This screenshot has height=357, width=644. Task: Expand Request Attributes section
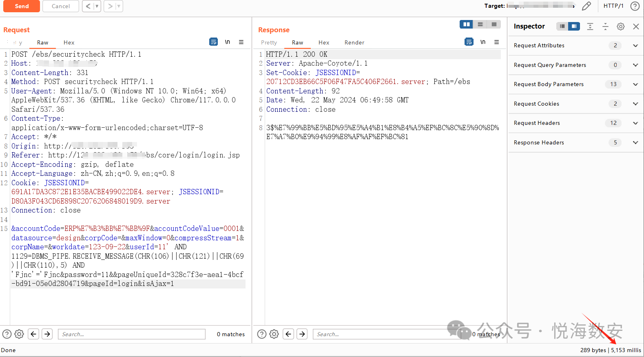(576, 45)
